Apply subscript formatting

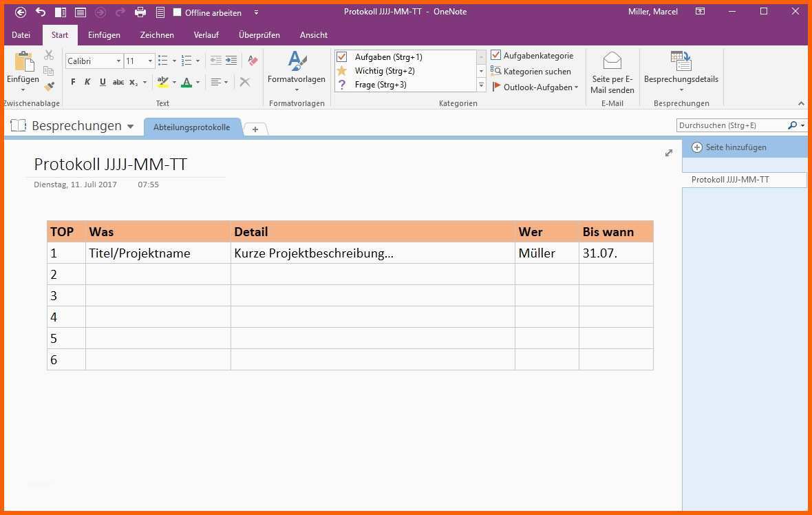click(133, 82)
